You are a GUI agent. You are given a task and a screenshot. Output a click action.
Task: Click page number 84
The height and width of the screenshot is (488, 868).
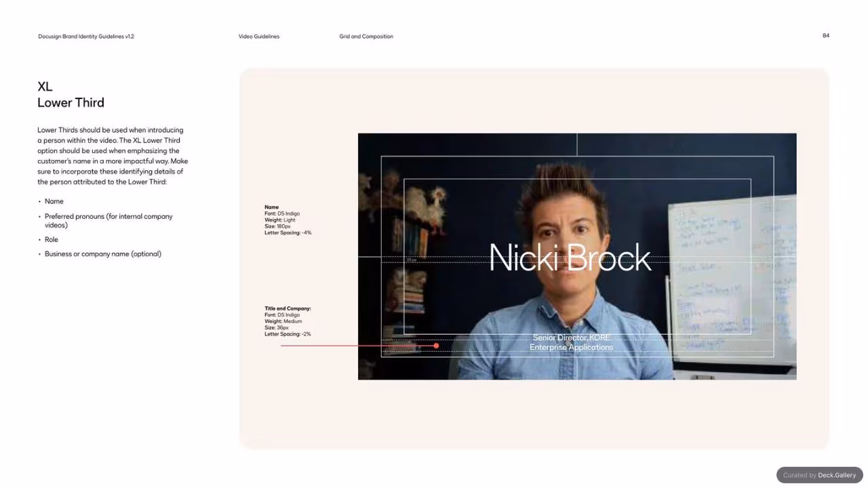[826, 35]
